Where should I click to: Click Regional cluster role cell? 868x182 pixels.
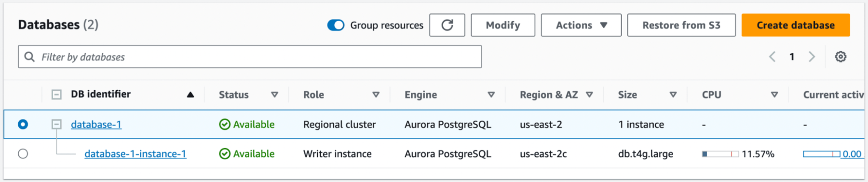339,125
